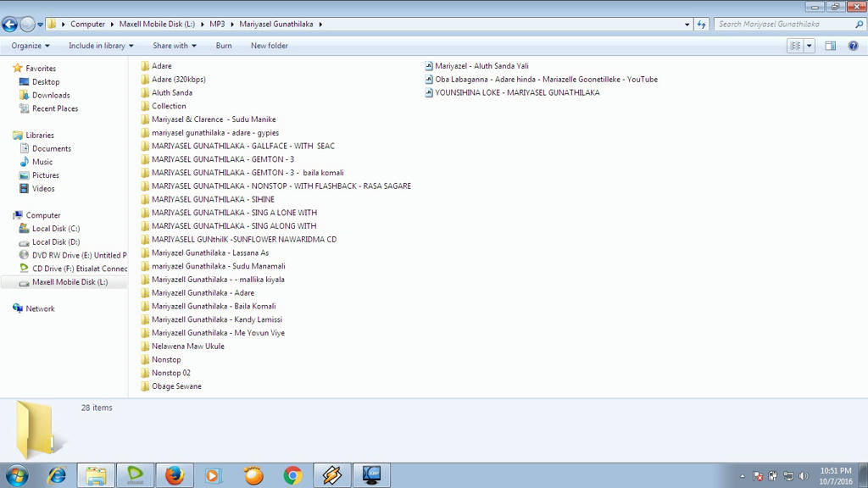Viewport: 868px width, 488px height.
Task: Click the search magnifier icon
Action: [859, 25]
